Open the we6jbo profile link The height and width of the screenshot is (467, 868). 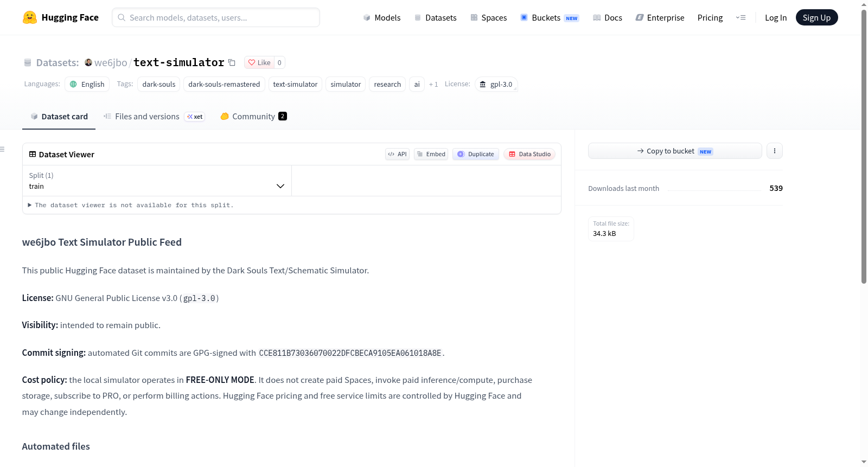[x=111, y=62]
